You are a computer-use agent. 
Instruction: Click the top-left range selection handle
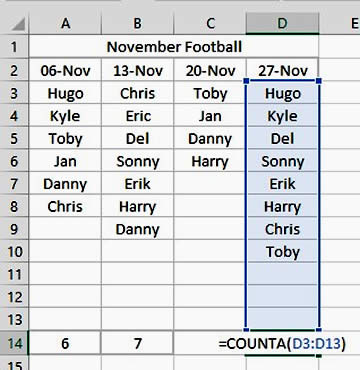[x=246, y=81]
